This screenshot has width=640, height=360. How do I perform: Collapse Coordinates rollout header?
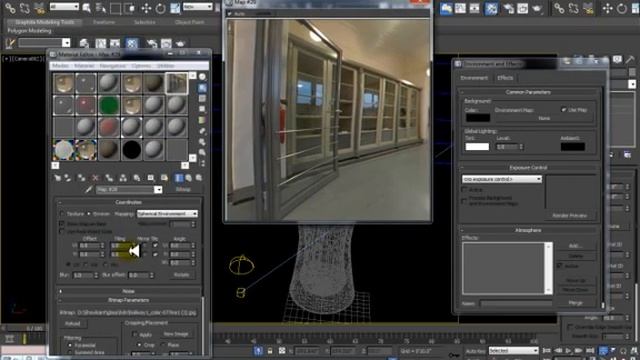129,202
